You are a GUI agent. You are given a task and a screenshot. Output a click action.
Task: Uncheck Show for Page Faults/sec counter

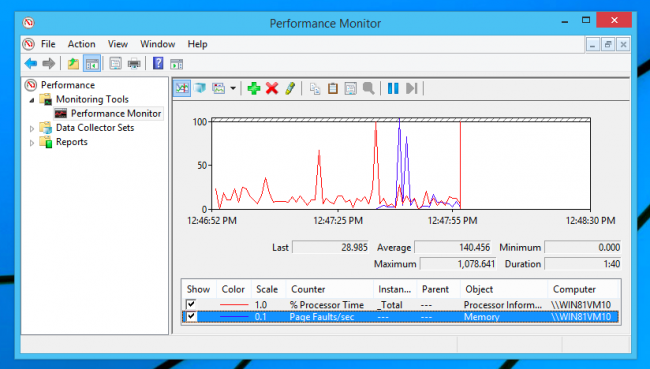pos(191,317)
